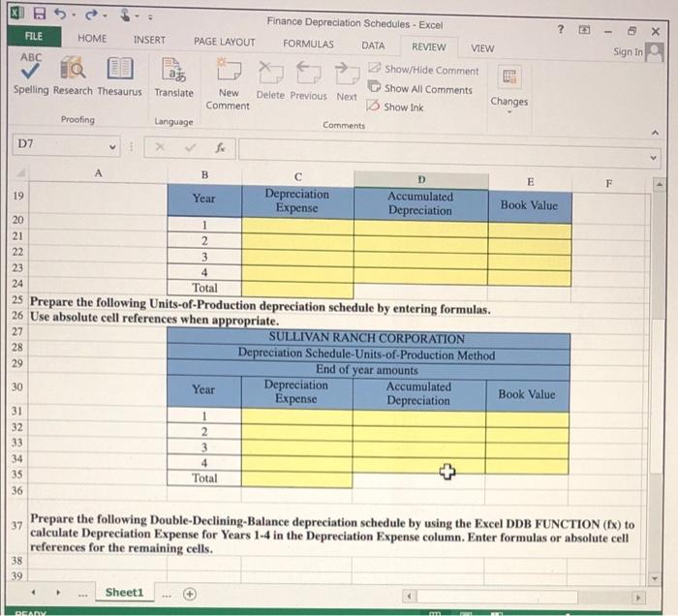Add a new sheet with plus button
Screen dimensions: 678x616
click(x=190, y=594)
